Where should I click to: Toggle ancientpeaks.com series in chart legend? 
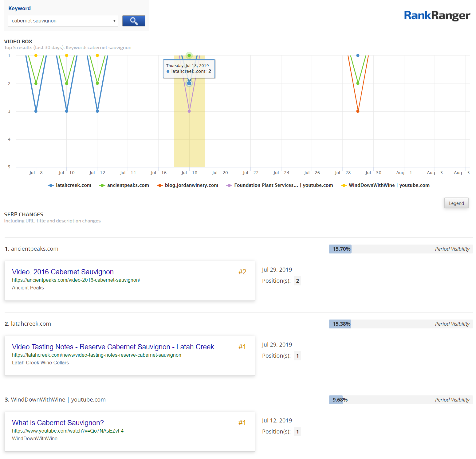pos(124,185)
